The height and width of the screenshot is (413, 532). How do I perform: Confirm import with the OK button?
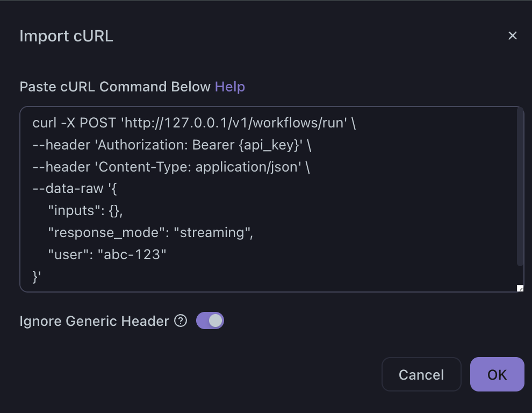click(497, 374)
